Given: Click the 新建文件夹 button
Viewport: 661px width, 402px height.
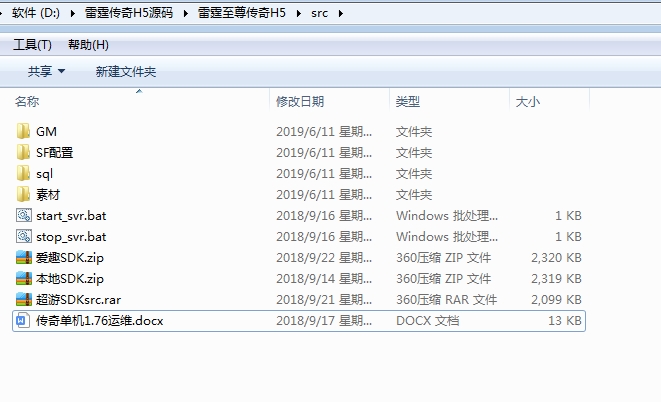Looking at the screenshot, I should tap(125, 72).
